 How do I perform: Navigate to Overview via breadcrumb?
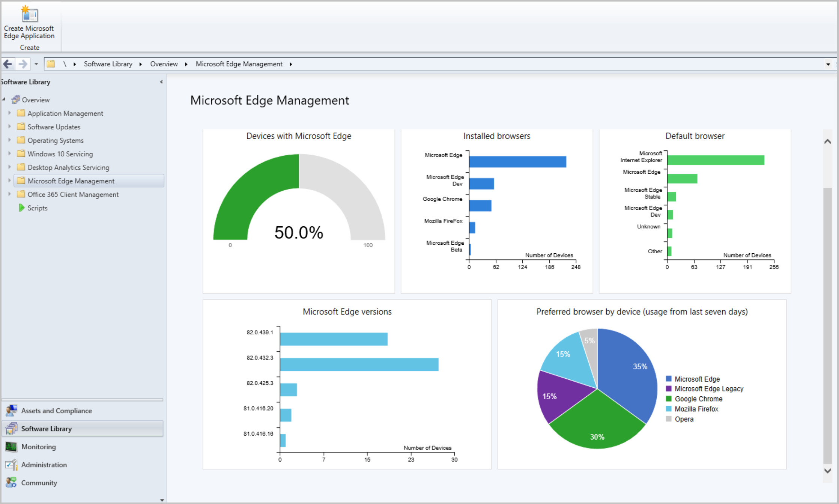tap(164, 64)
